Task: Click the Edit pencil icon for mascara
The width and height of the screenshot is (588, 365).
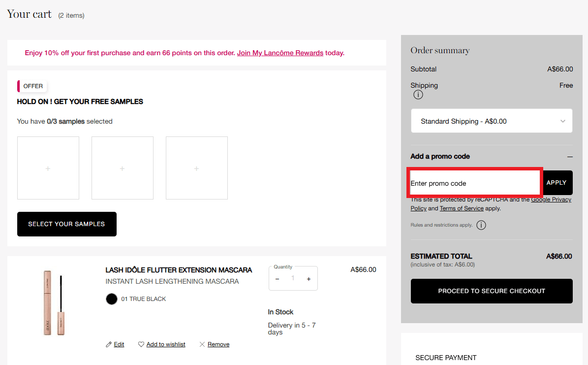Action: pyautogui.click(x=109, y=344)
